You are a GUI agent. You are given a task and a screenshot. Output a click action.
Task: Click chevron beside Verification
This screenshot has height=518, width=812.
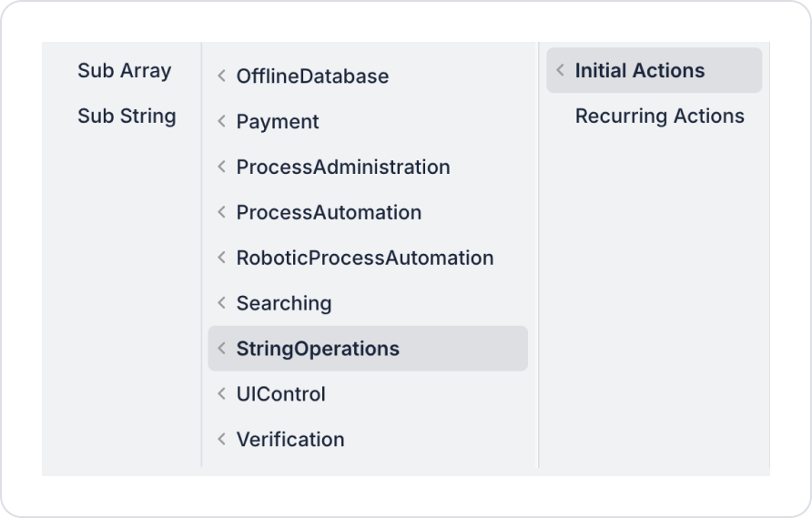[221, 440]
